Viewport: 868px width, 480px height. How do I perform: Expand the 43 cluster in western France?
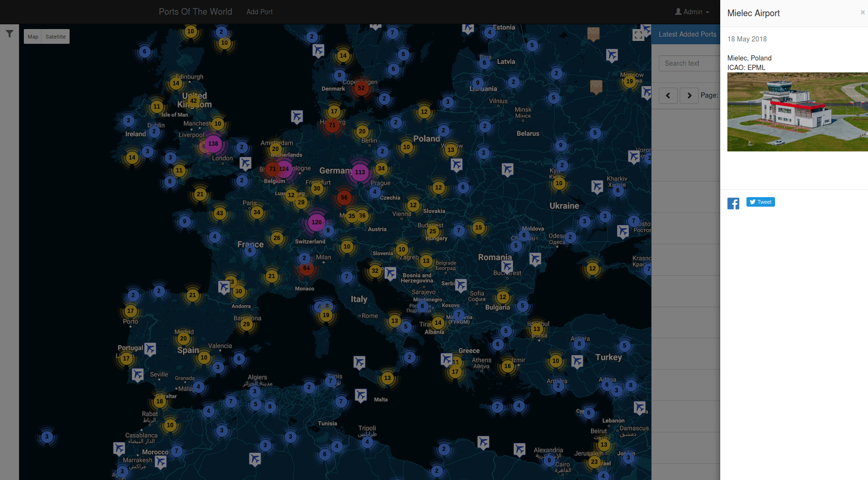pyautogui.click(x=220, y=213)
